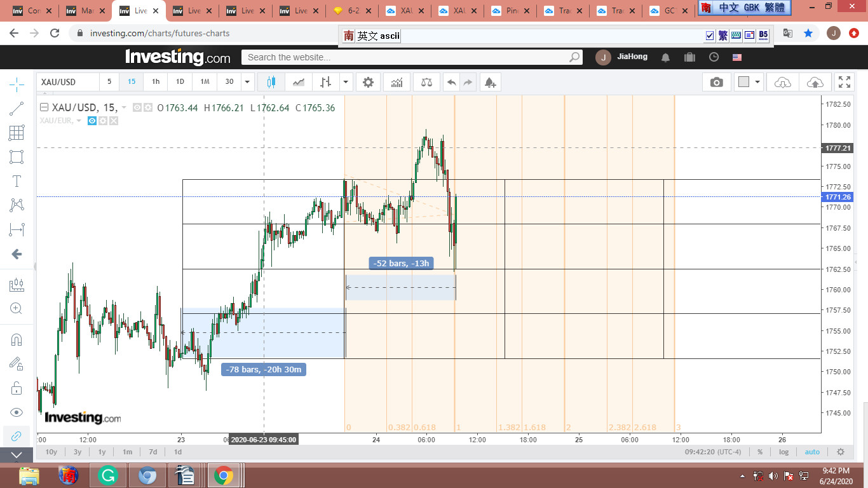The width and height of the screenshot is (868, 488).
Task: Toggle XAU/EUR series visibility eye
Action: point(92,120)
